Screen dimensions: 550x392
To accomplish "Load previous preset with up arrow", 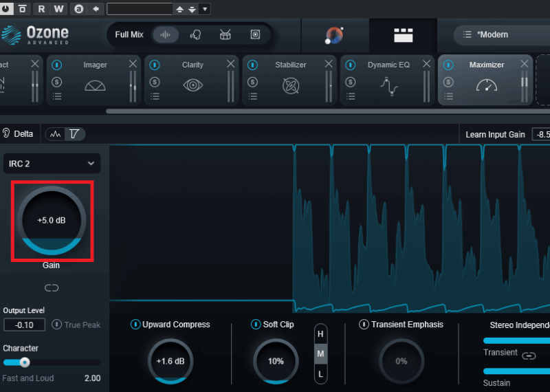I will (179, 9).
